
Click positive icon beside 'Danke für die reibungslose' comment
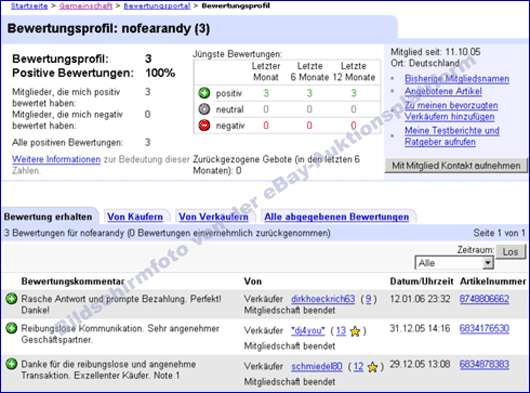11,364
